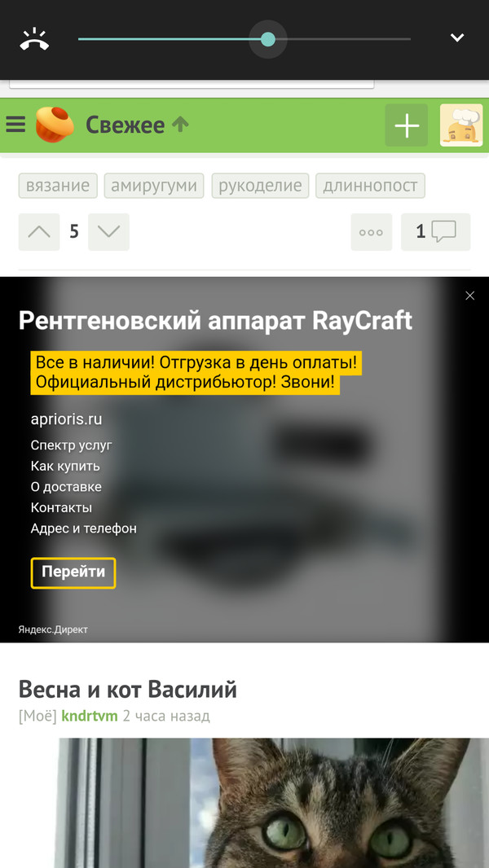Open user profile avatar
The image size is (489, 868).
(461, 125)
